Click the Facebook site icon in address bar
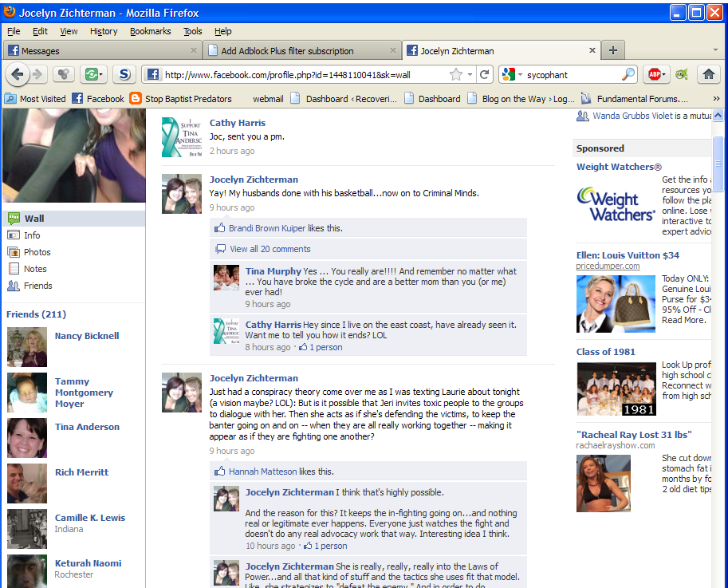The image size is (728, 588). (x=153, y=74)
